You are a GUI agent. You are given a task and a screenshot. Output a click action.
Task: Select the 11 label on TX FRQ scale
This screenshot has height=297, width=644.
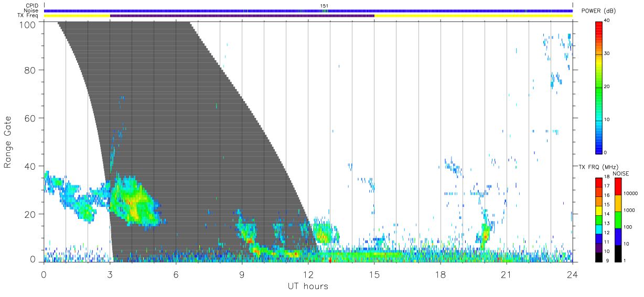[606, 242]
